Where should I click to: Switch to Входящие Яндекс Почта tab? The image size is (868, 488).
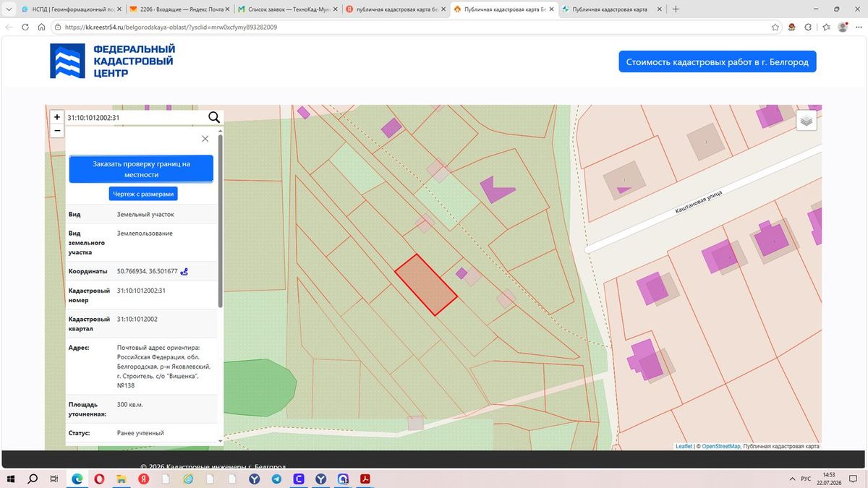tap(179, 9)
